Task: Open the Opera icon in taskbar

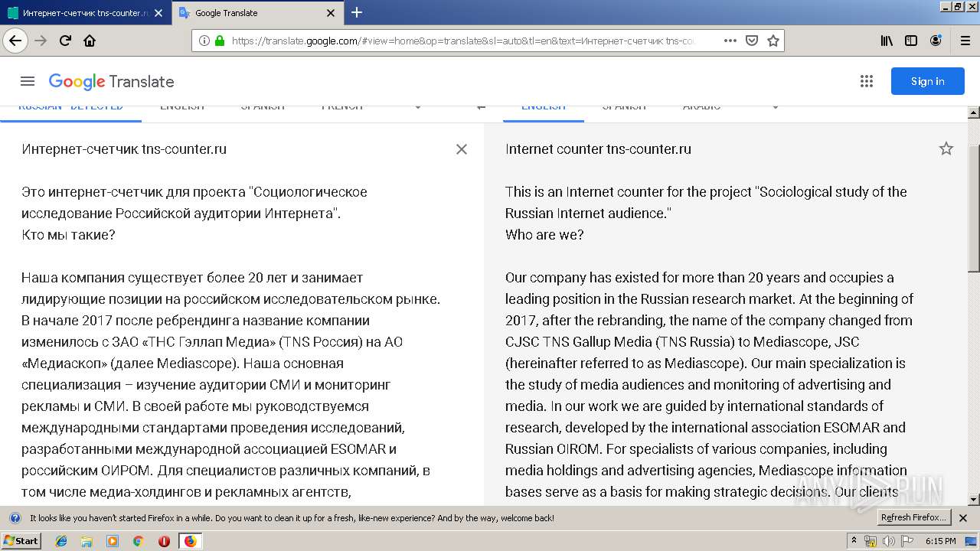Action: 164,541
